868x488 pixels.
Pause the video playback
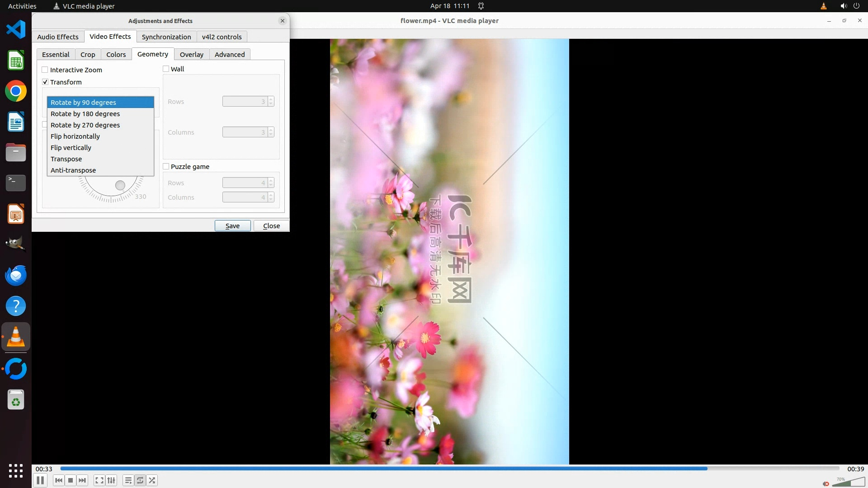40,480
